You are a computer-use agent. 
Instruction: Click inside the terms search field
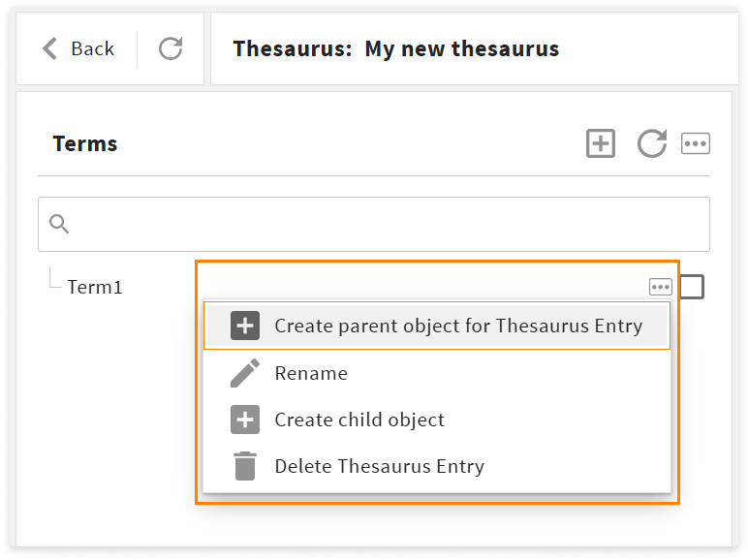click(374, 224)
